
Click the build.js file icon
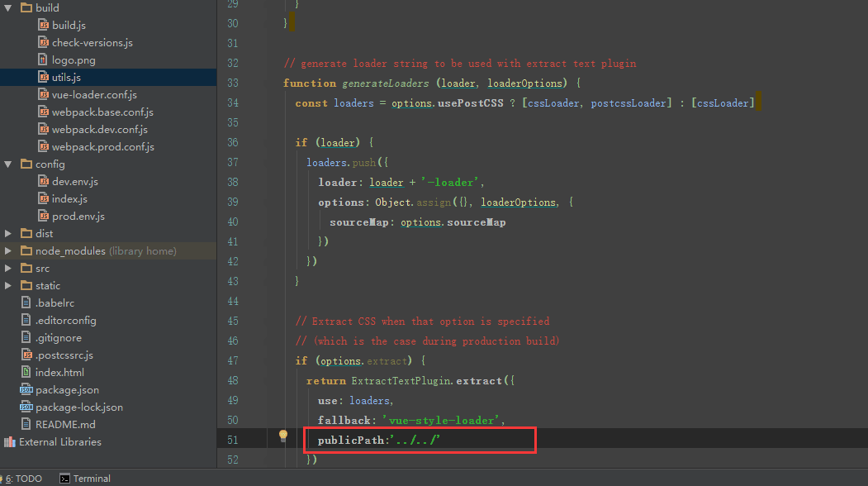44,25
